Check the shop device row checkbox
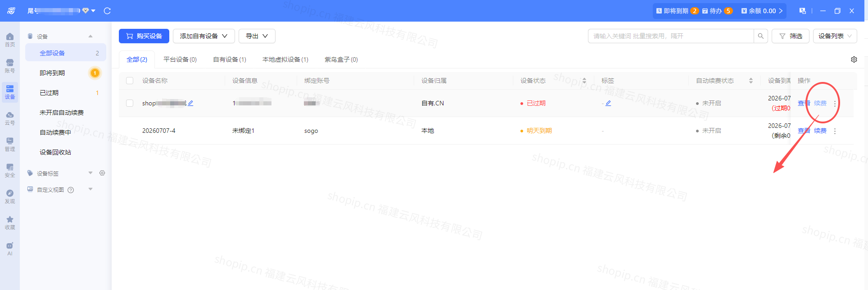868x290 pixels. 130,103
